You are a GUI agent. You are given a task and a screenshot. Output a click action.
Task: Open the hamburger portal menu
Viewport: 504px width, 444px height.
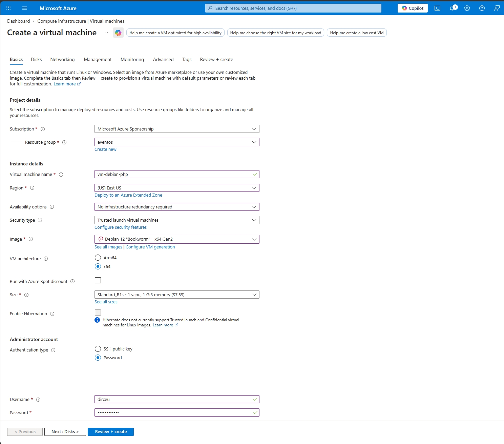point(25,8)
